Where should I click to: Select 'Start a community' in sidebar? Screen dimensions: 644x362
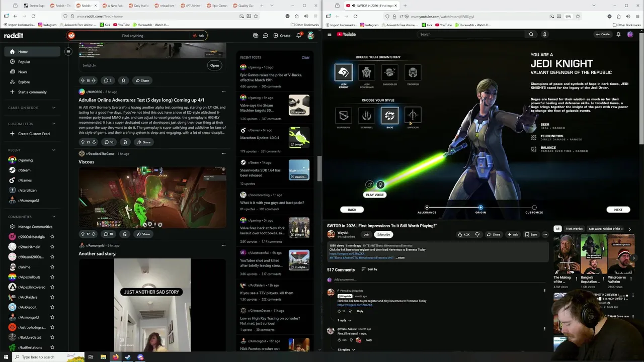pos(32,92)
